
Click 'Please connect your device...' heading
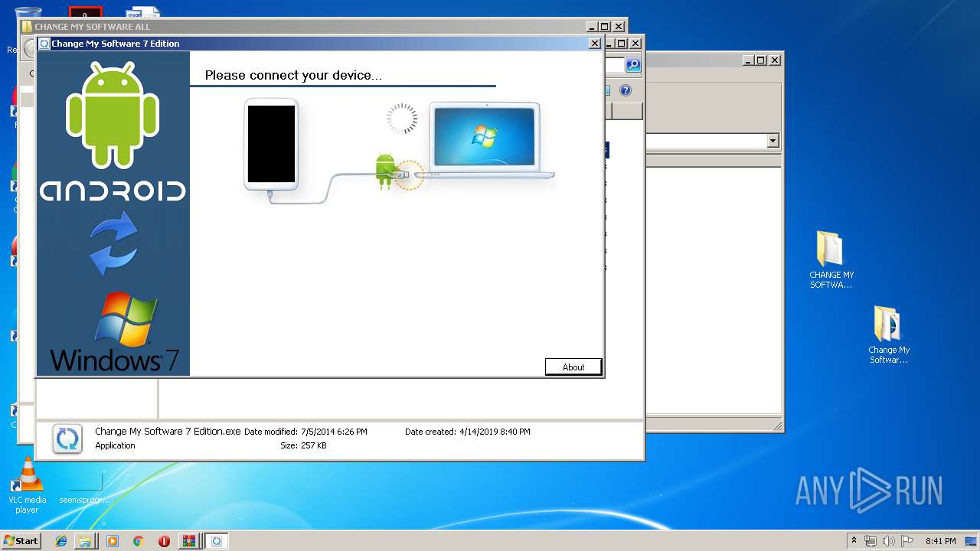(293, 75)
